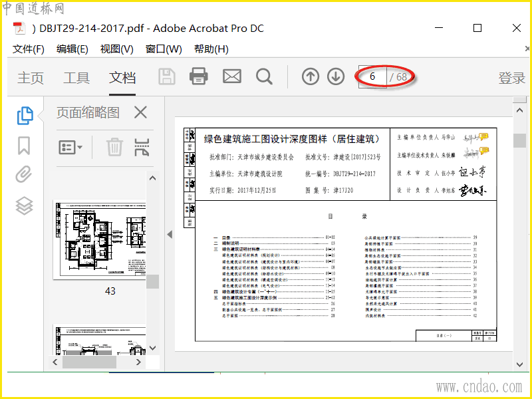
Task: Minimize the Acrobat window
Action: (x=439, y=28)
